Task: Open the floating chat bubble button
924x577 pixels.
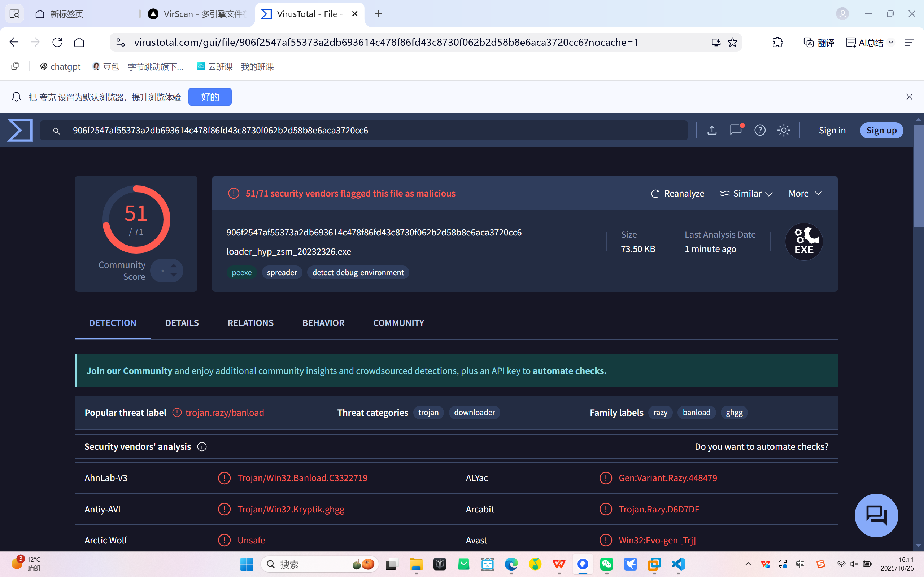Action: pyautogui.click(x=876, y=515)
